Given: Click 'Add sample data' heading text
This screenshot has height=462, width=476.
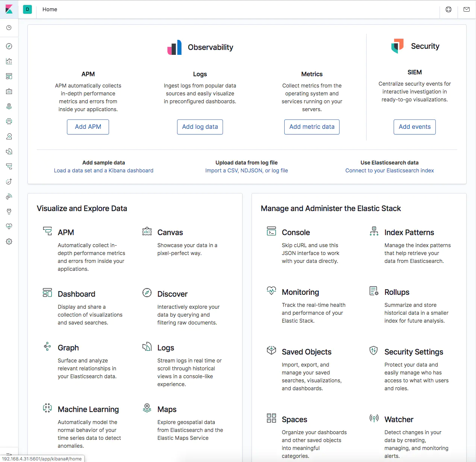Looking at the screenshot, I should click(x=103, y=163).
